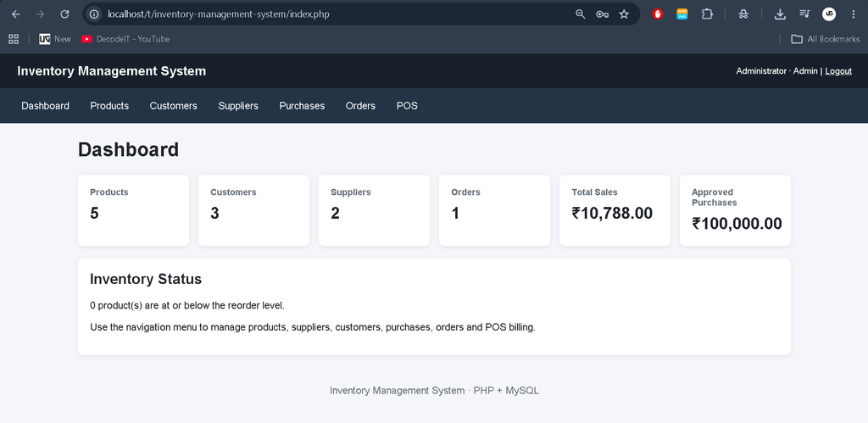
Task: Click the footer text 'Inventory Management System · PHP + MySQL'
Action: [x=434, y=390]
